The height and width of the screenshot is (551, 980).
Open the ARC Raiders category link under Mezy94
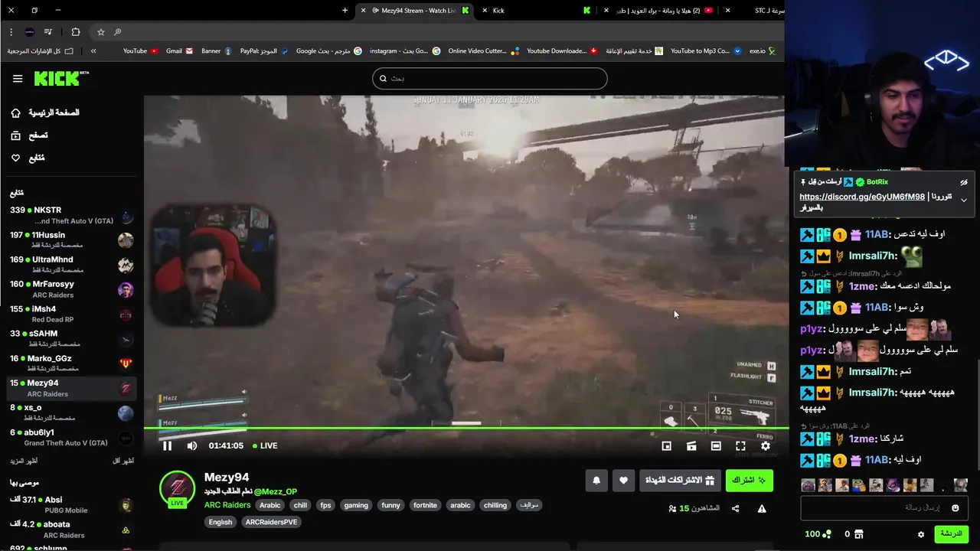227,505
